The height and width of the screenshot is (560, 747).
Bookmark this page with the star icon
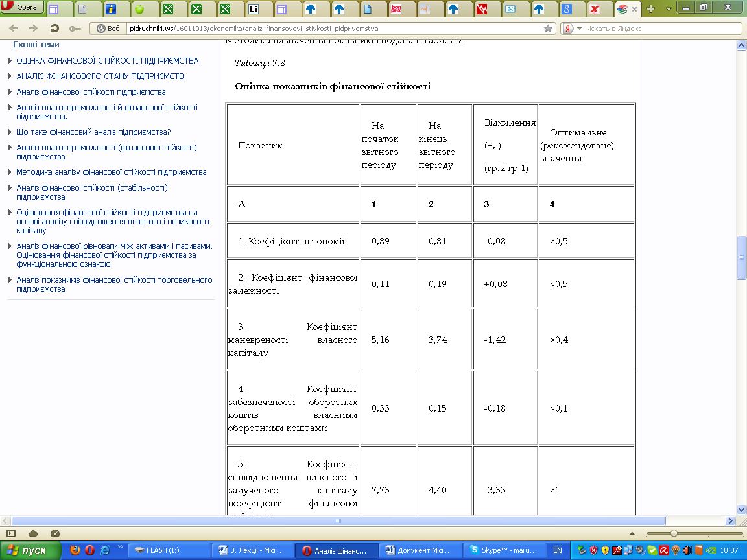[x=549, y=29]
